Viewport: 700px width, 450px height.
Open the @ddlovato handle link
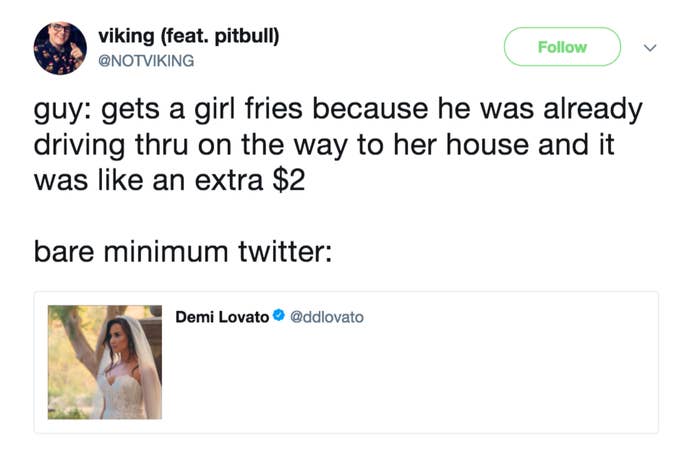(x=327, y=317)
